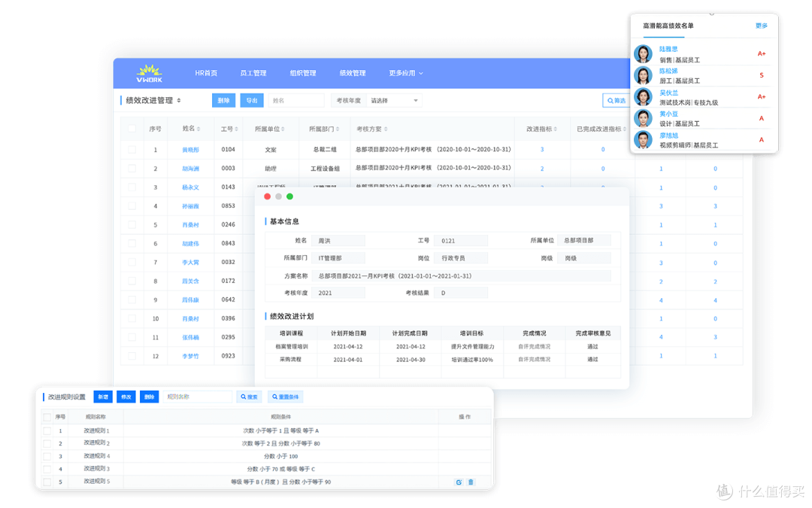The height and width of the screenshot is (508, 812).
Task: Tick the checkbox for row 8 周关含
Action: [132, 281]
